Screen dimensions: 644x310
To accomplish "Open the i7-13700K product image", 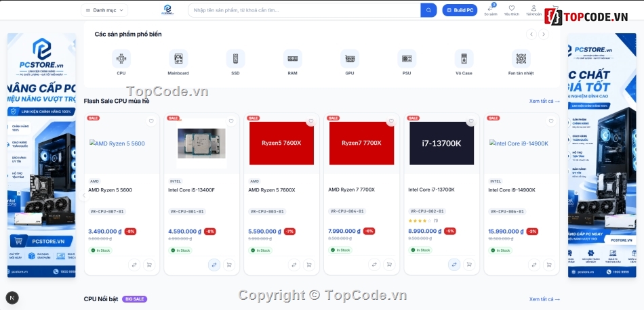I will click(441, 143).
